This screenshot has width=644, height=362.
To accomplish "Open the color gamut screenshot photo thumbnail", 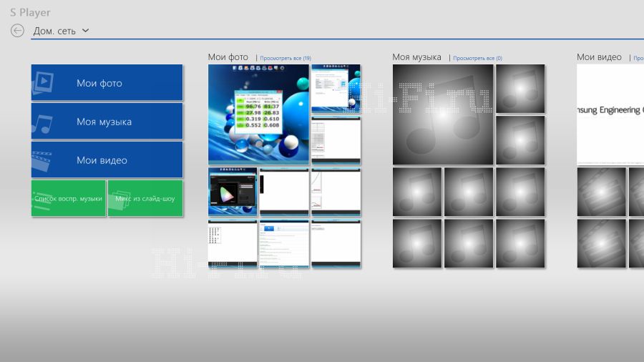I will 233,192.
